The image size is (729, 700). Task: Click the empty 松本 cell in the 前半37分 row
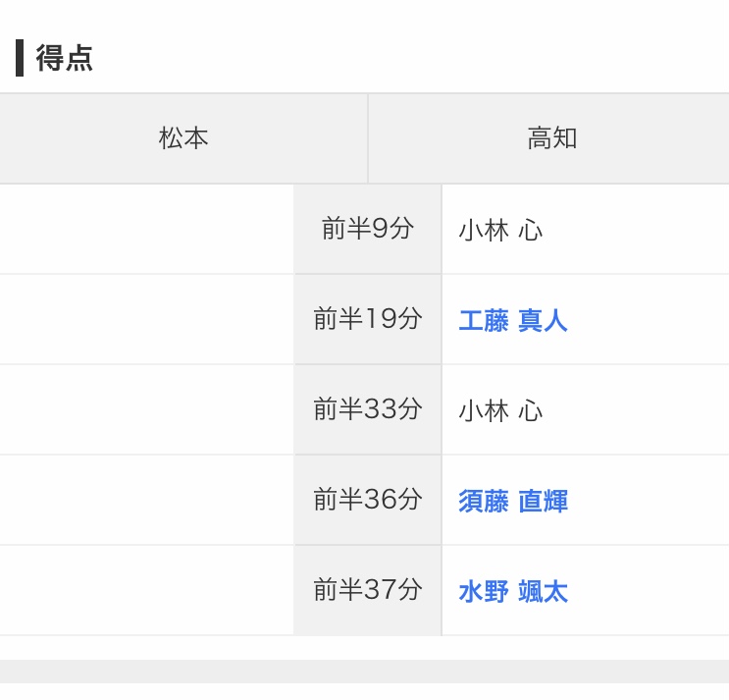click(x=147, y=590)
